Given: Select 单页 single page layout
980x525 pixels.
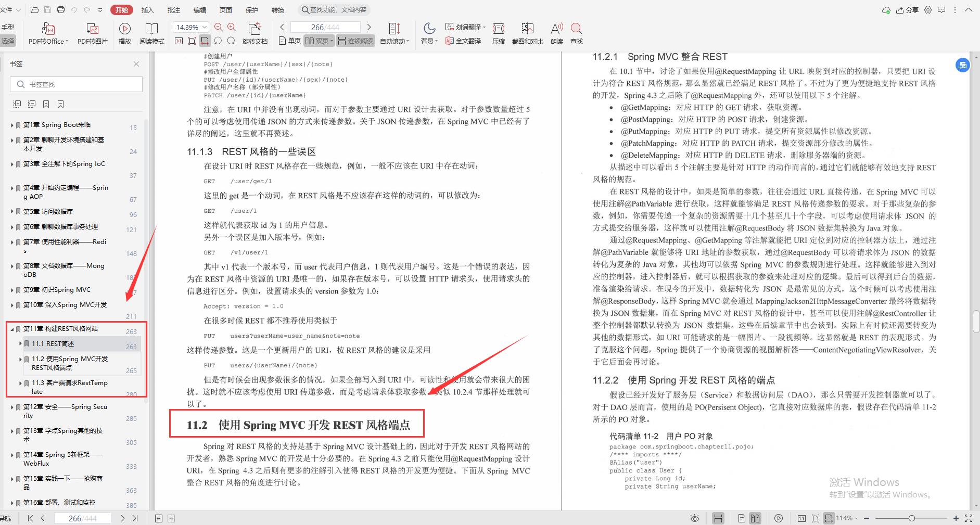Looking at the screenshot, I should [x=290, y=41].
